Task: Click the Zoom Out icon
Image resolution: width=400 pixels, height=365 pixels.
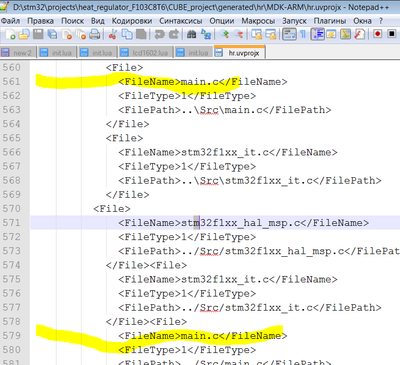Action: [x=238, y=34]
